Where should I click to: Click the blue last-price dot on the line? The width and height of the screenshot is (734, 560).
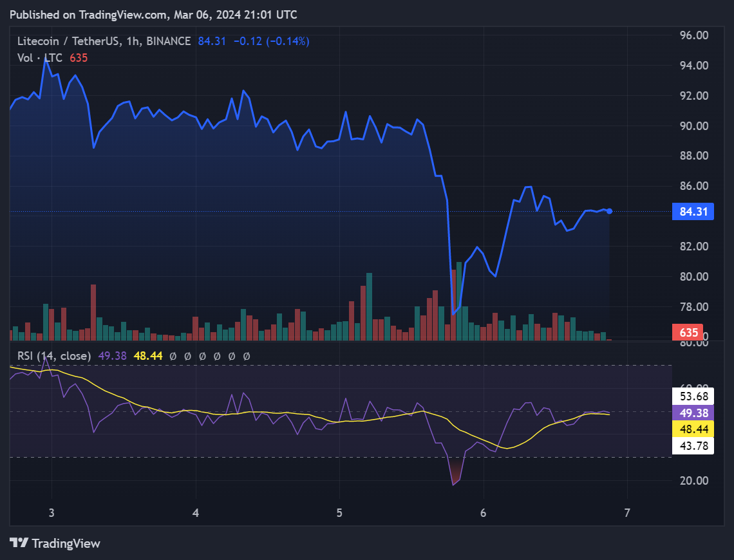coord(609,211)
